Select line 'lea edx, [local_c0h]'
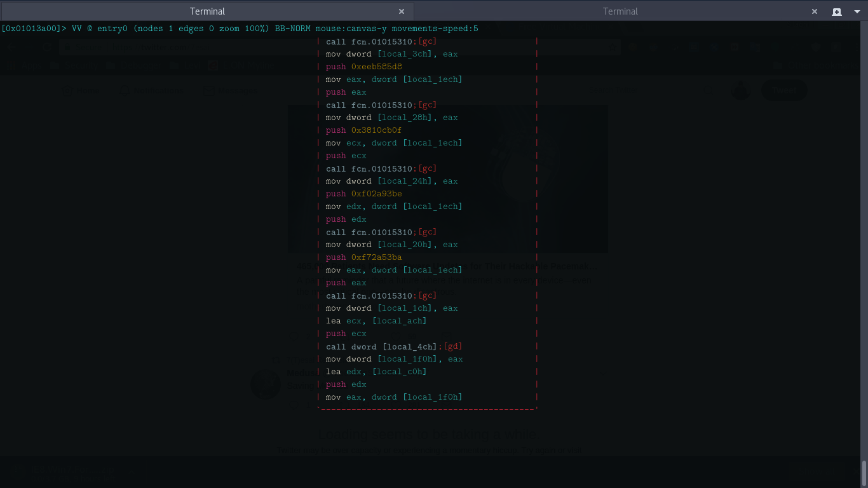The width and height of the screenshot is (868, 488). point(377,372)
